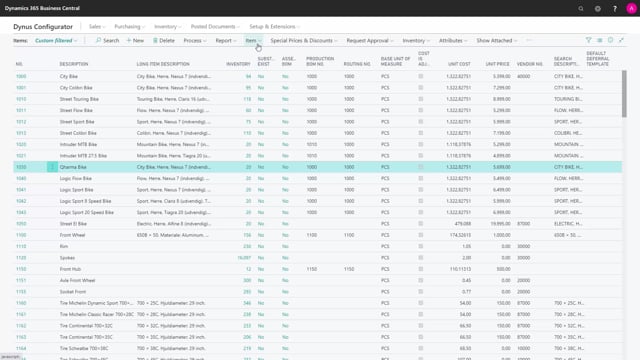Open the user account avatar

pos(631,8)
